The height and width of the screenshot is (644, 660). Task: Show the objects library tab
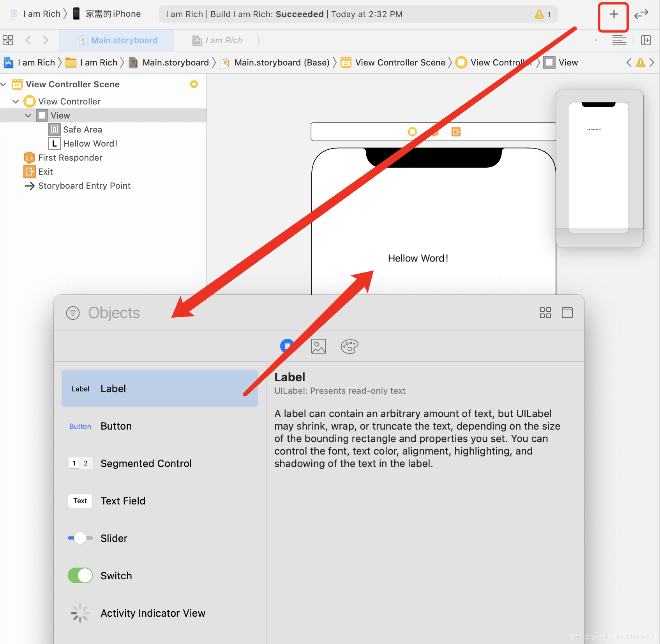coord(288,346)
